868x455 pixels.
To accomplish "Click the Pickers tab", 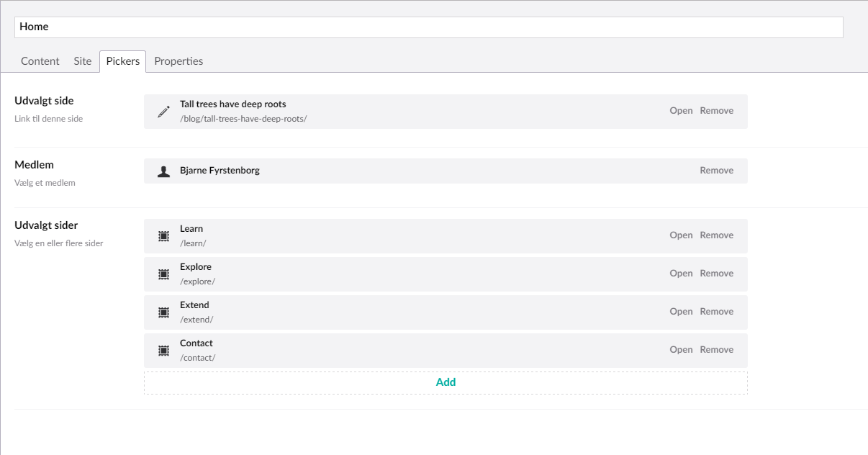I will pos(123,61).
